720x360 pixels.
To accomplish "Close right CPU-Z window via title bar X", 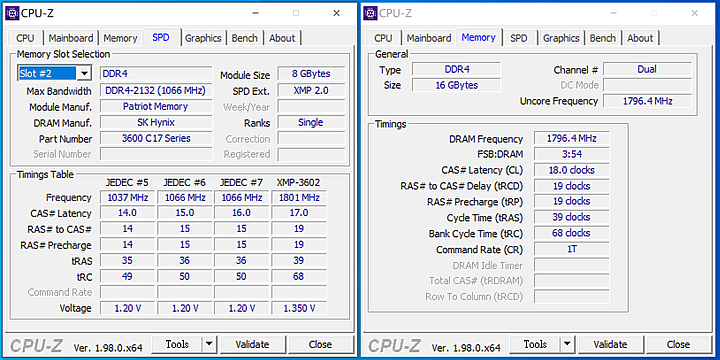I will pyautogui.click(x=695, y=13).
